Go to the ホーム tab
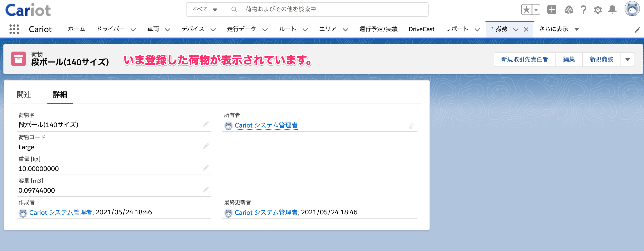644x251 pixels. click(x=77, y=29)
